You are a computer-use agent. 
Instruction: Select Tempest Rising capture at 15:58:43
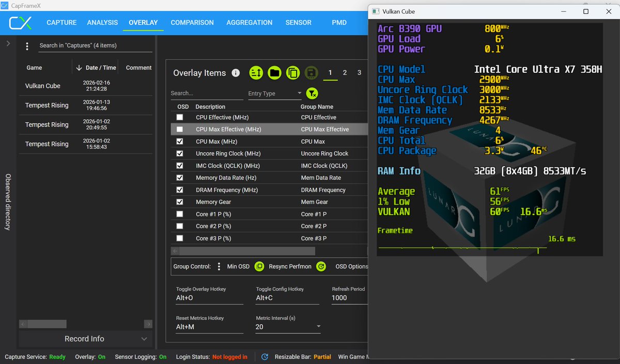pos(86,144)
